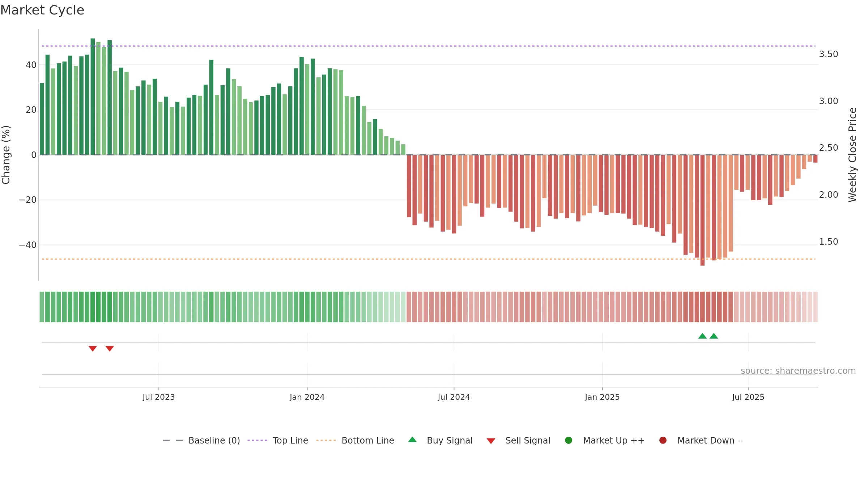868x488 pixels.
Task: Click the last green bar before red bars begin
Action: coord(403,150)
